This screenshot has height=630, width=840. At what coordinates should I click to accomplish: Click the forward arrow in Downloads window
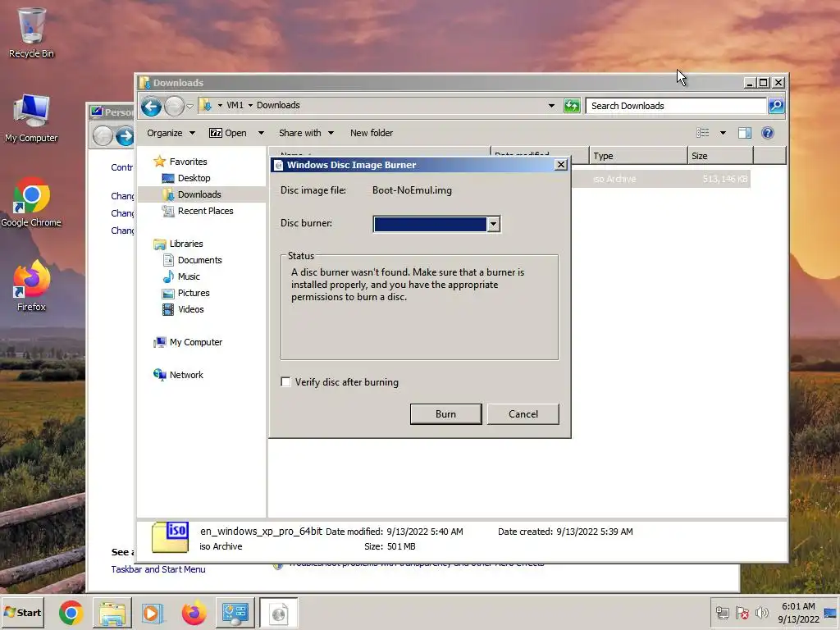coord(174,106)
